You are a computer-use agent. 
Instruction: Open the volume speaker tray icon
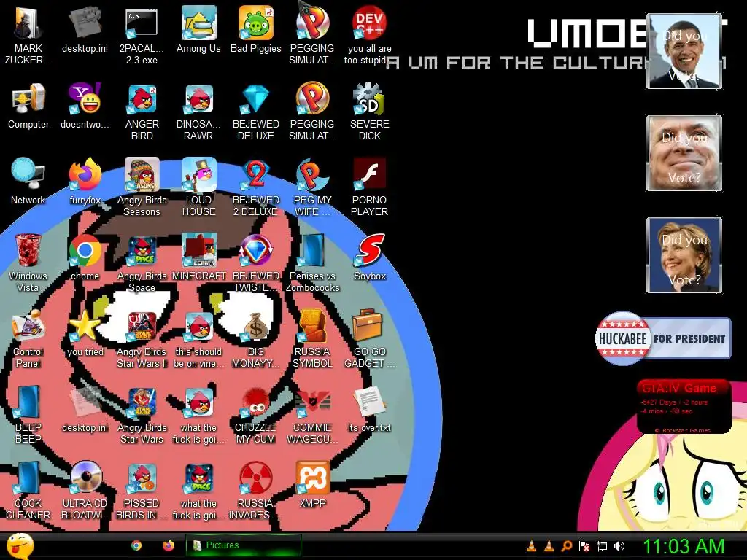[619, 546]
